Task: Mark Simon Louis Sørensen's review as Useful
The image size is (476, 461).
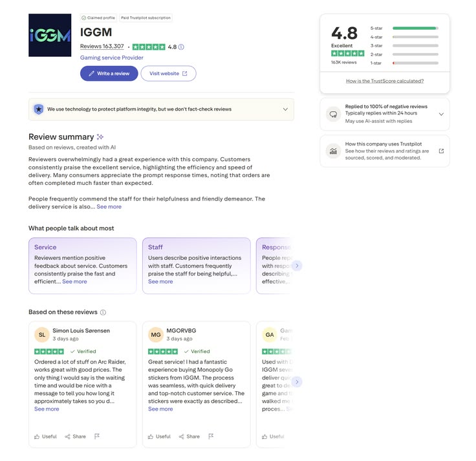Action: tap(46, 436)
